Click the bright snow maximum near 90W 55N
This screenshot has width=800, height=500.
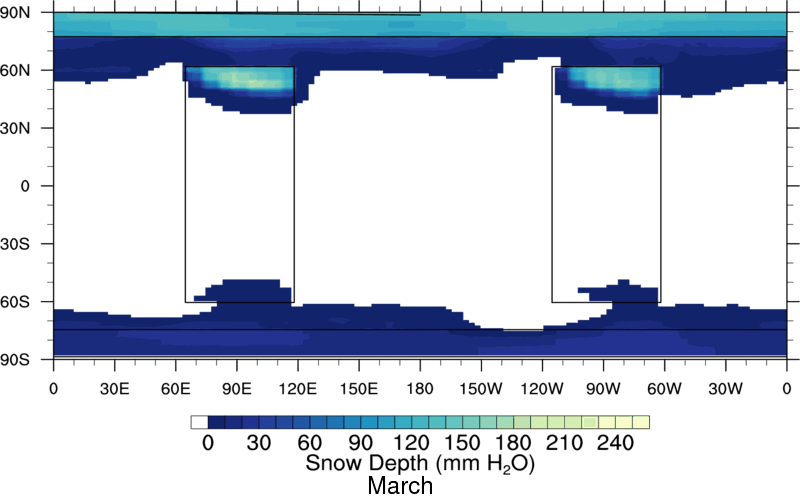click(615, 80)
